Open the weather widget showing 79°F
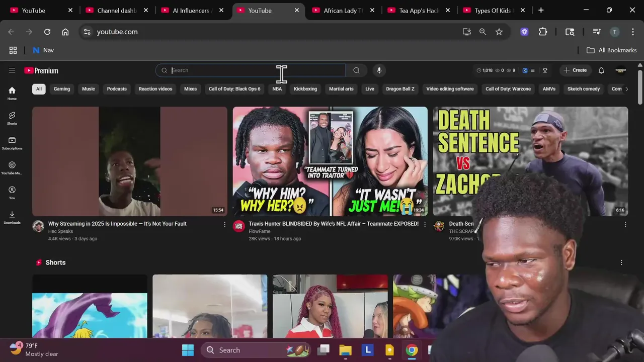 34,350
